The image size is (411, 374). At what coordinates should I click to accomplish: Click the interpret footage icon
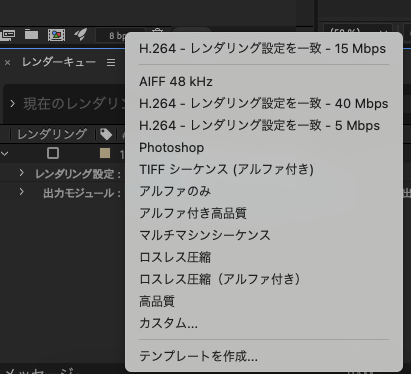(8, 35)
